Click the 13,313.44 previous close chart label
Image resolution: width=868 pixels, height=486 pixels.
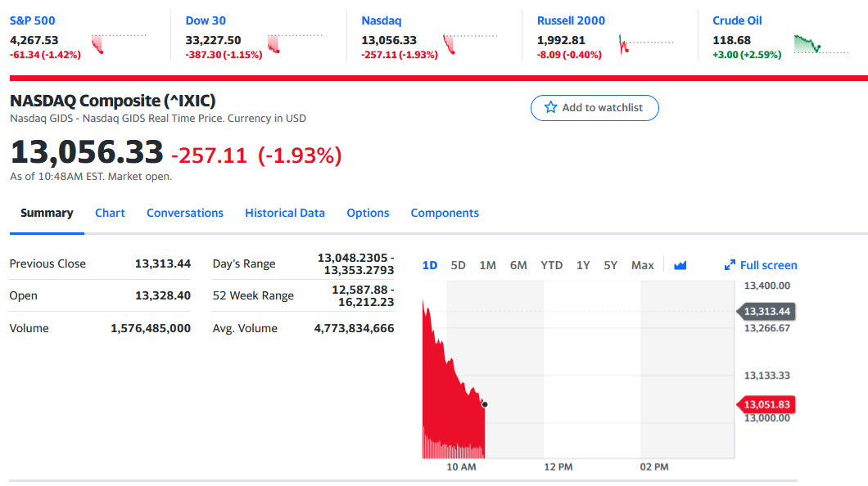[x=766, y=311]
